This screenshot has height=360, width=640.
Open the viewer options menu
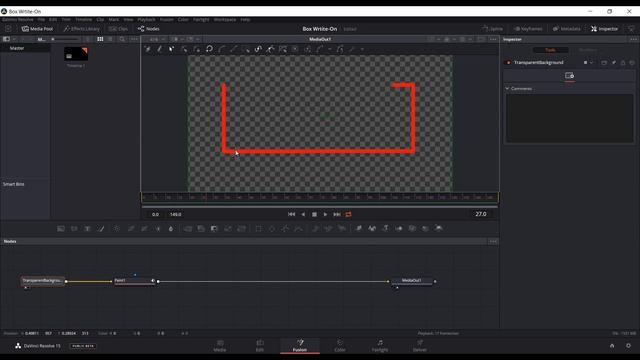click(x=493, y=39)
